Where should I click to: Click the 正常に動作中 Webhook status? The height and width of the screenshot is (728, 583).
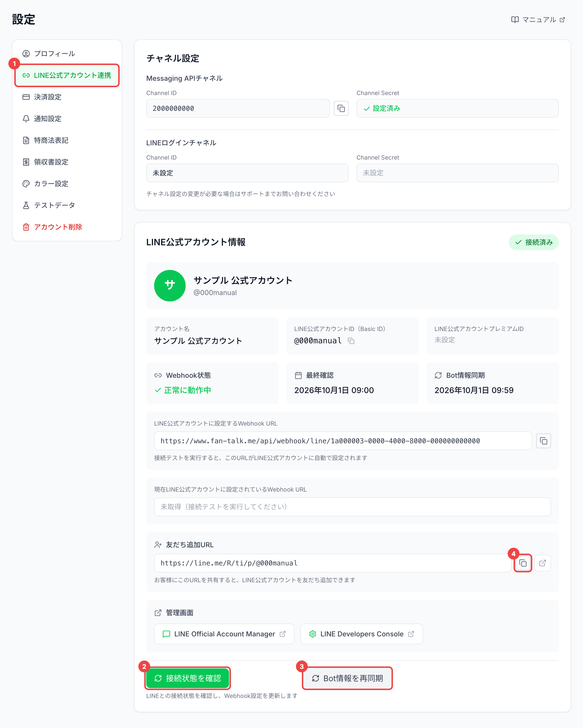pyautogui.click(x=183, y=390)
